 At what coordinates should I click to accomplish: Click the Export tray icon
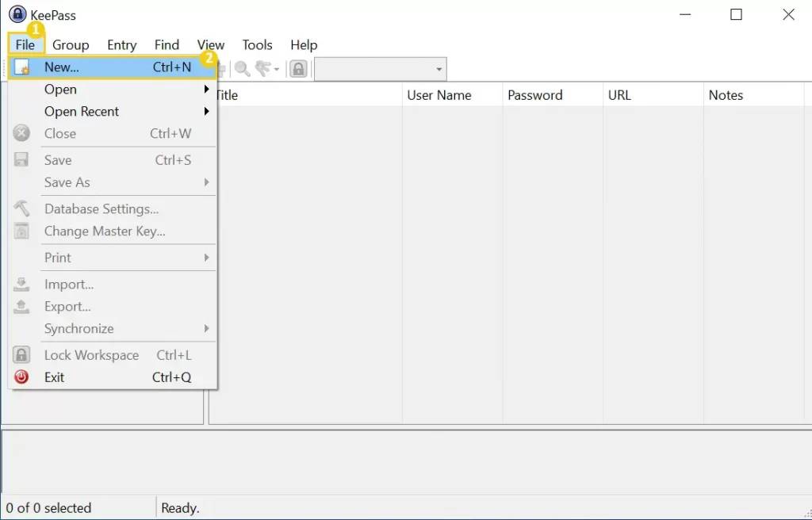pos(21,307)
